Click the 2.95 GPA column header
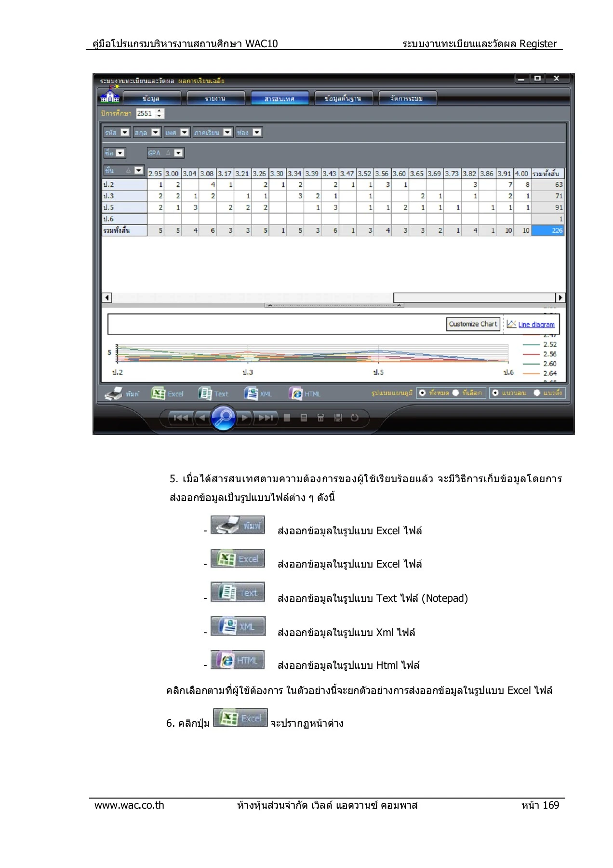 coord(155,174)
